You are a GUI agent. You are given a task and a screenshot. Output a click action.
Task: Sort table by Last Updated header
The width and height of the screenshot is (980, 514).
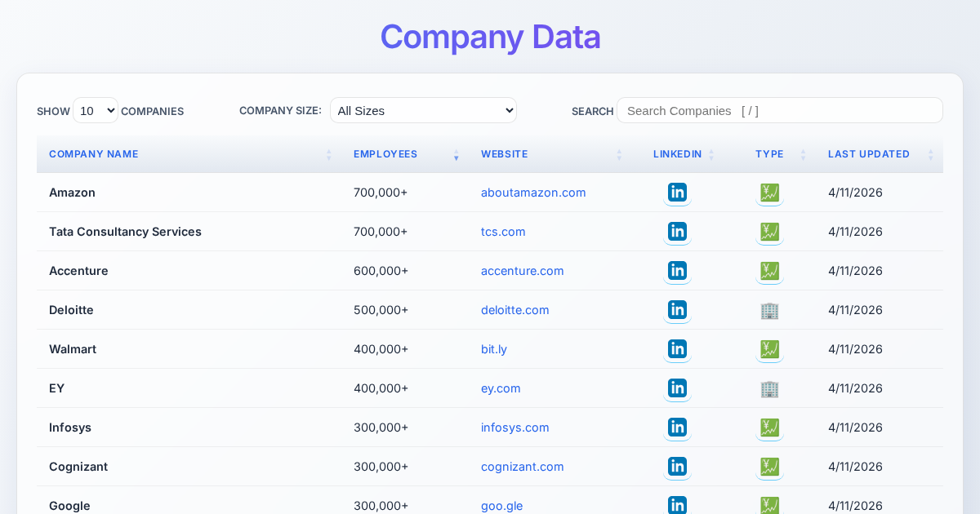(869, 154)
